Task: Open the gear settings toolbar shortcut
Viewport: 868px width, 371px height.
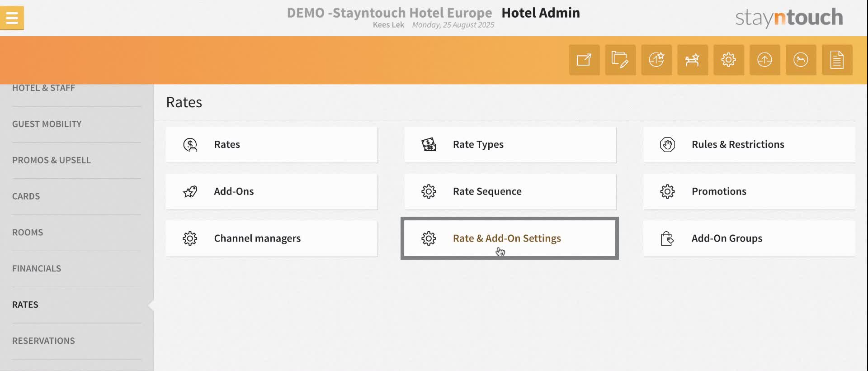Action: [729, 60]
